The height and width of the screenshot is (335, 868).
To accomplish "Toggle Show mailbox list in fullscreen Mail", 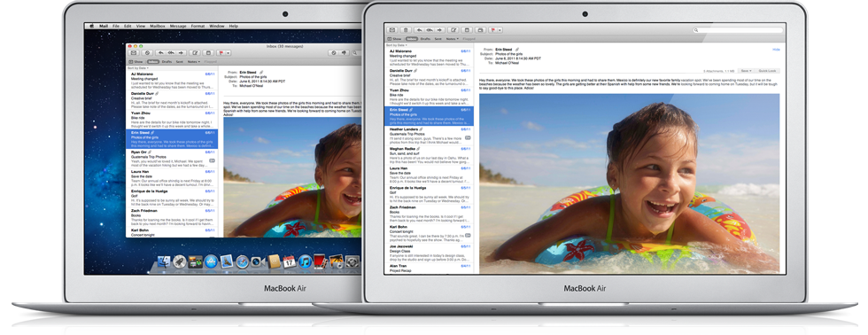I will [x=394, y=39].
